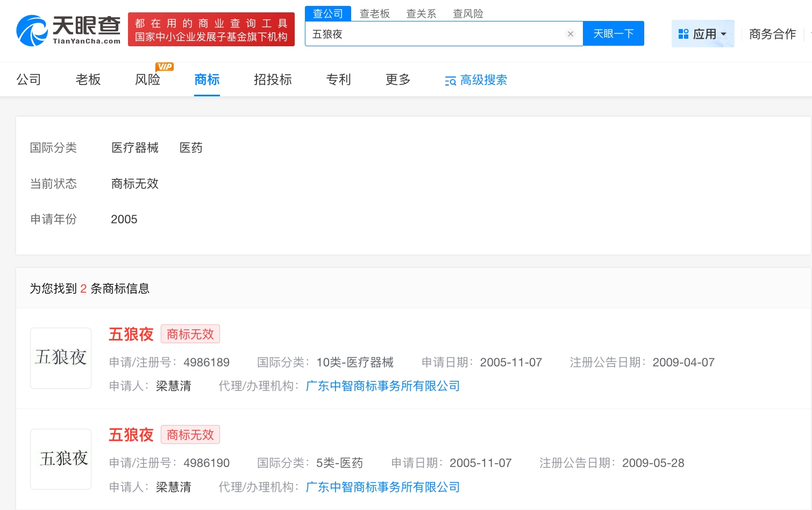This screenshot has height=510, width=812.
Task: Click the 高级搜索 advanced search icon
Action: [450, 81]
